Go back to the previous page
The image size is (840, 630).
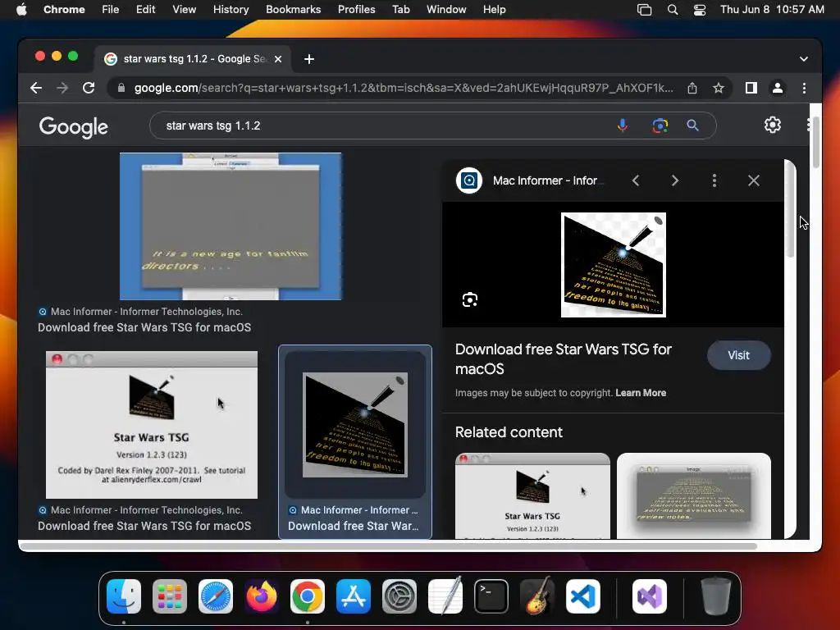pyautogui.click(x=36, y=88)
